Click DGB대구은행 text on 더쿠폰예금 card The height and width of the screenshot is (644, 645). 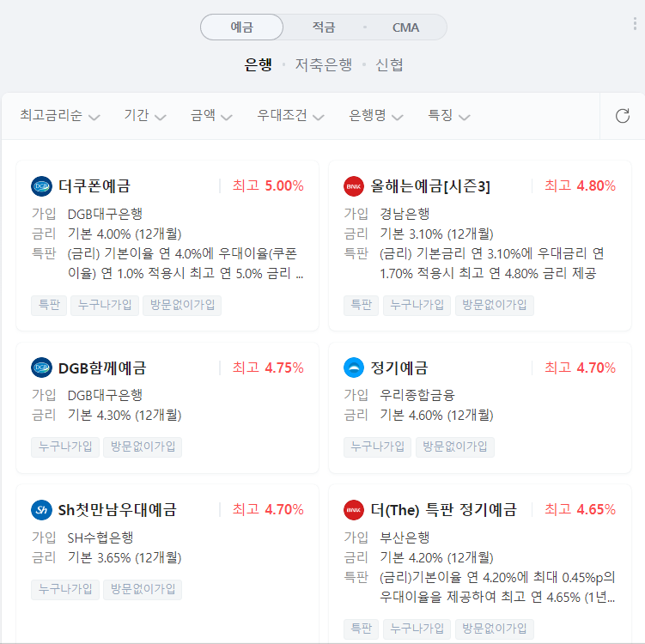[x=105, y=214]
